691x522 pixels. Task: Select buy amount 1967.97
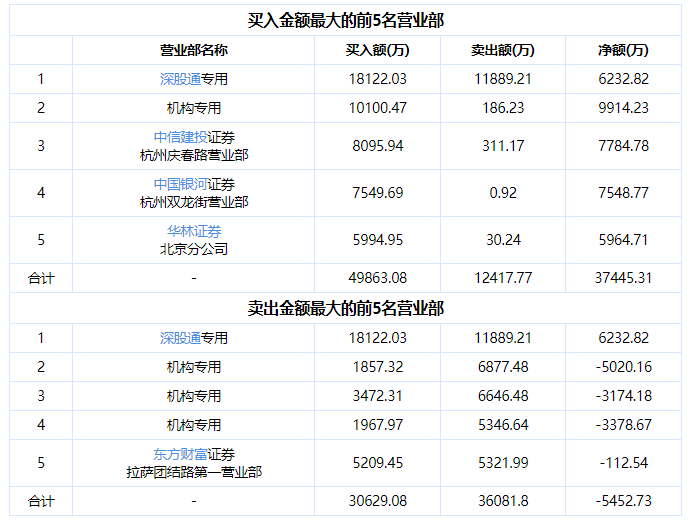tap(378, 425)
